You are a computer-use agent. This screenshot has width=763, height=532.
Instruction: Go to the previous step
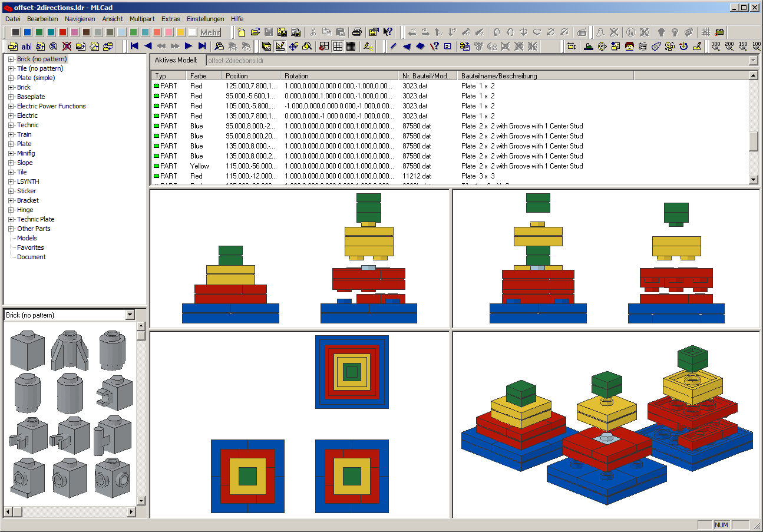(x=148, y=46)
